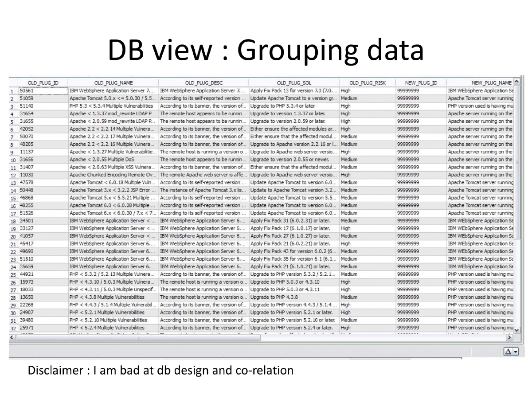Viewport: 532px width, 399px height.
Task: Sort by the OLD_PLUG_RISK column header
Action: 368,82
